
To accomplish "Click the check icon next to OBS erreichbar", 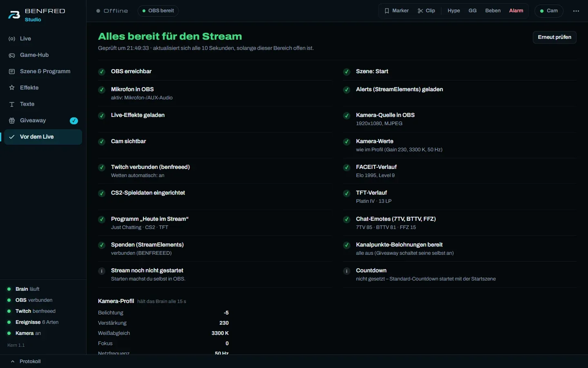I will [x=102, y=72].
